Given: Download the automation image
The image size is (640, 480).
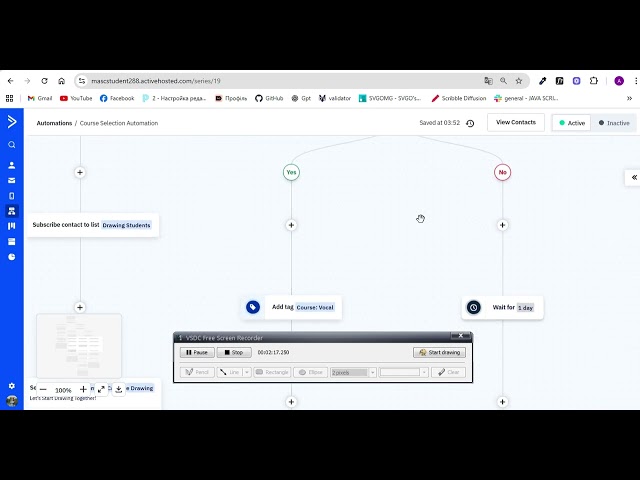Looking at the screenshot, I should click(x=119, y=389).
